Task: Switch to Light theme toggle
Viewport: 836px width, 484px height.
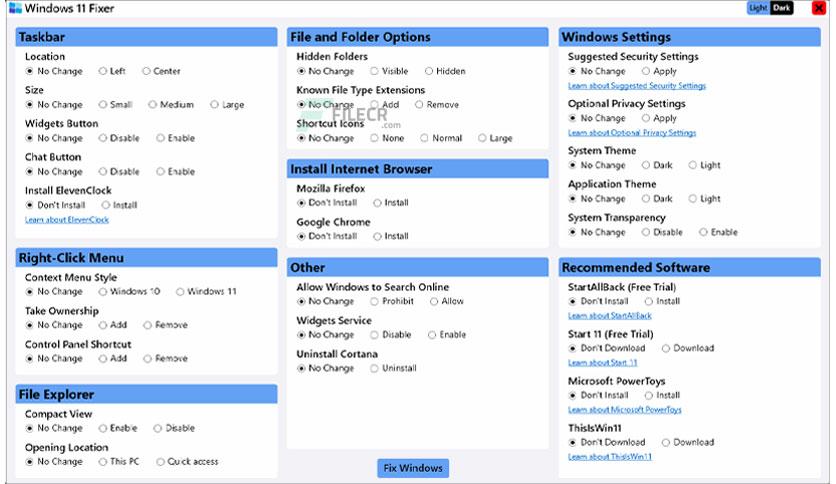Action: [x=758, y=8]
